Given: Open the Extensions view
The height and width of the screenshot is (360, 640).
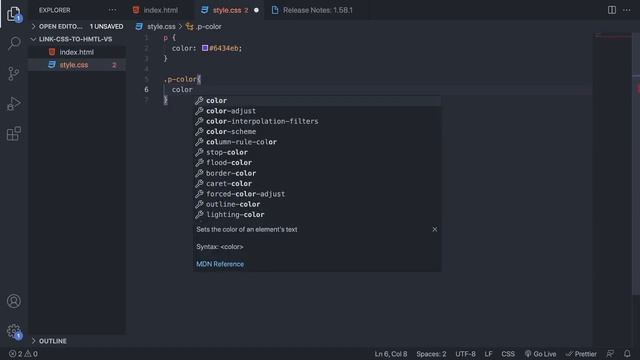Looking at the screenshot, I should pyautogui.click(x=14, y=133).
